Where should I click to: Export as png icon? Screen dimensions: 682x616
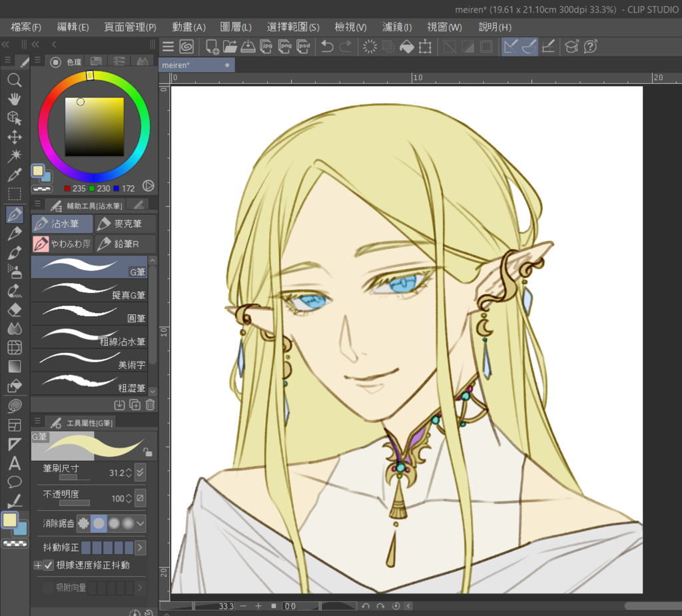click(285, 47)
